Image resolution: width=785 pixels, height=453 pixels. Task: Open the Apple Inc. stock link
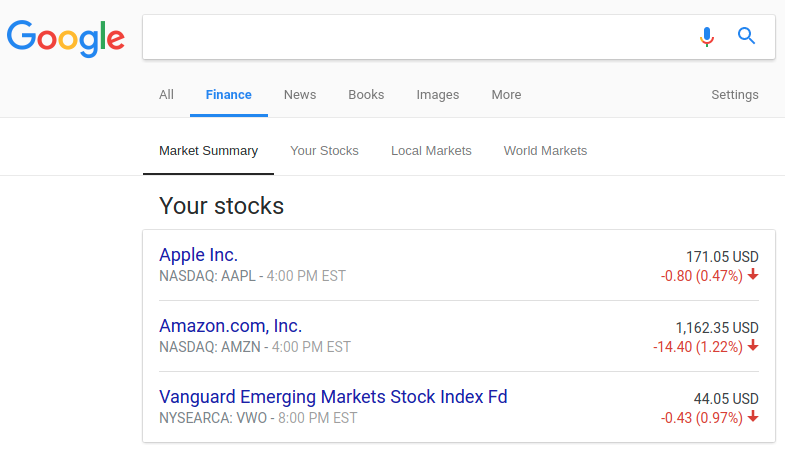[198, 255]
